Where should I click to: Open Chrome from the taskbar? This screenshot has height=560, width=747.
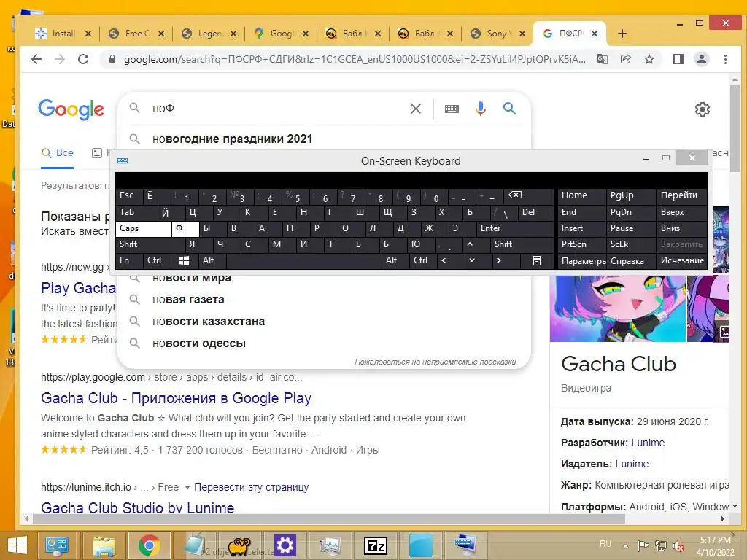point(149,545)
